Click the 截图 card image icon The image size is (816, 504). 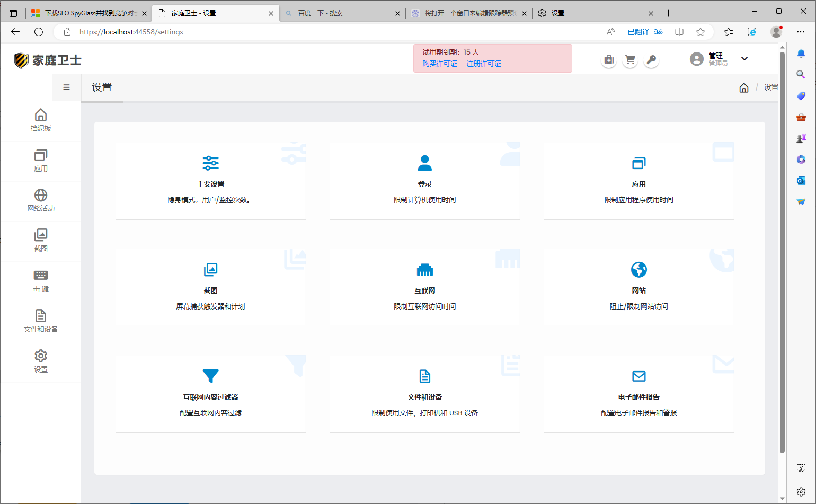pyautogui.click(x=211, y=270)
